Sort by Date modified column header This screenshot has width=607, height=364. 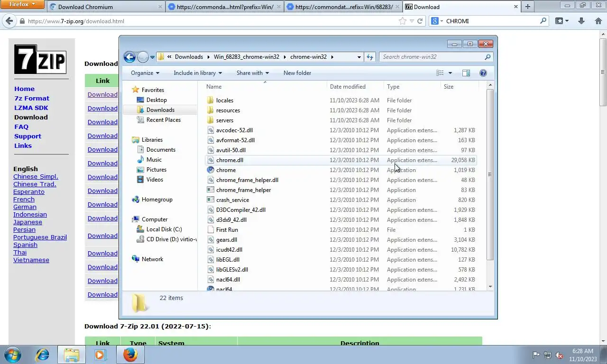[x=356, y=87]
